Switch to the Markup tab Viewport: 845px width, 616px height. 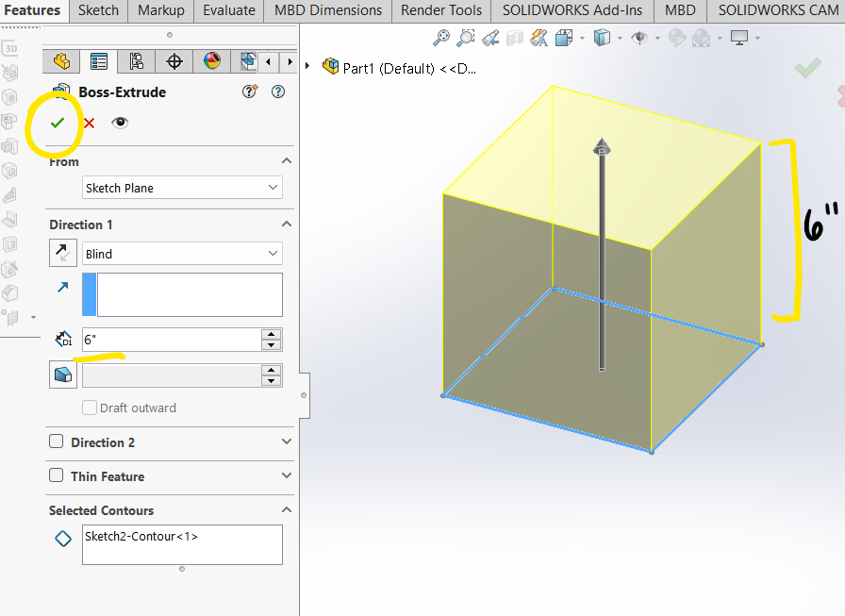click(x=161, y=10)
